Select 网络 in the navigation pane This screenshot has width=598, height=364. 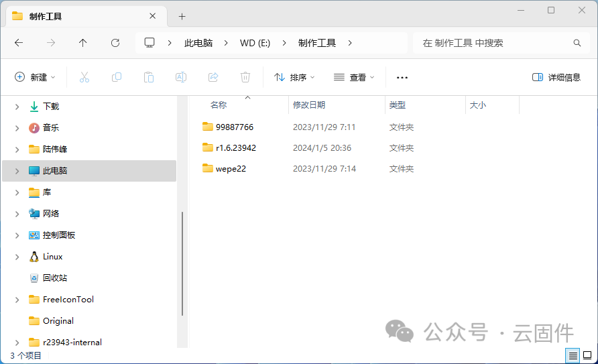(x=51, y=213)
